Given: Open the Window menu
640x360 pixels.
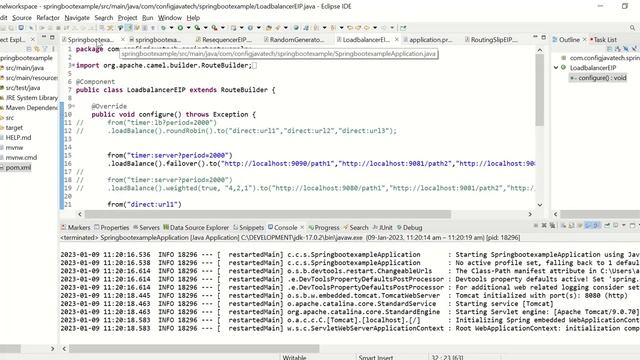Looking at the screenshot, I should [x=169, y=18].
